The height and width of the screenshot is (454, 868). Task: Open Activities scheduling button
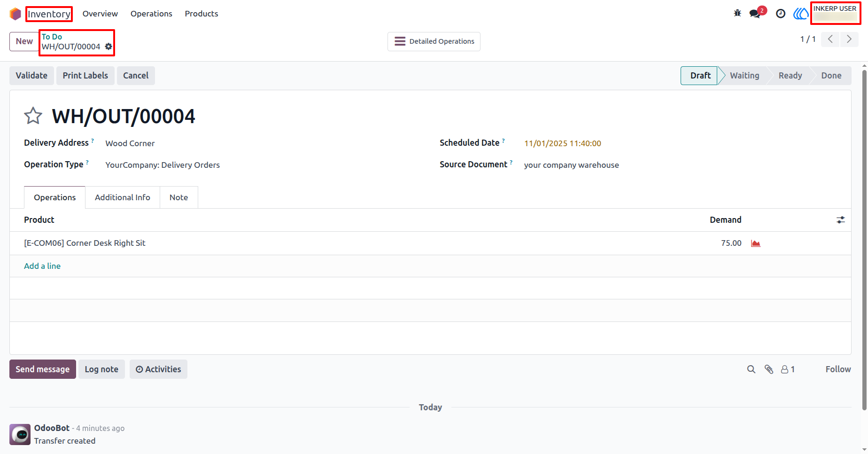pos(158,369)
